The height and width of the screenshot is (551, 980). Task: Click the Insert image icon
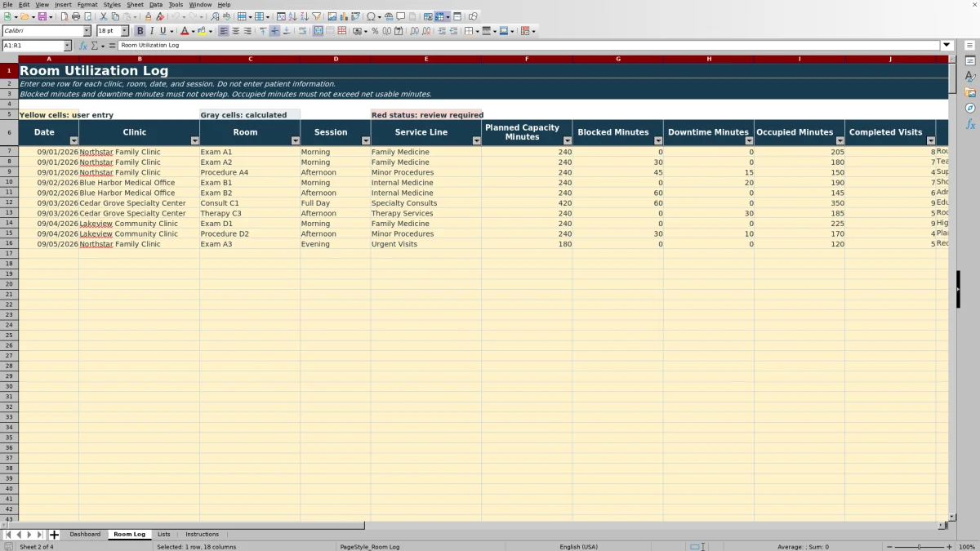pyautogui.click(x=332, y=16)
